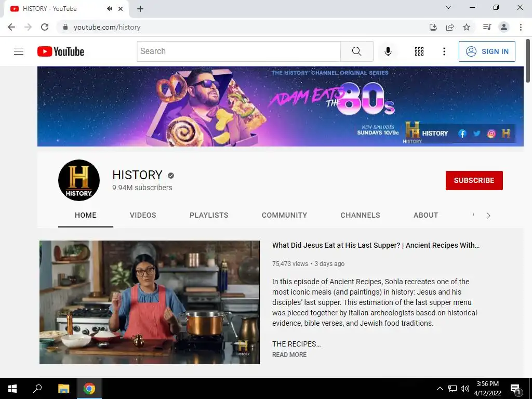This screenshot has width=532, height=399.
Task: Play the featured video thumbnail
Action: [150, 302]
